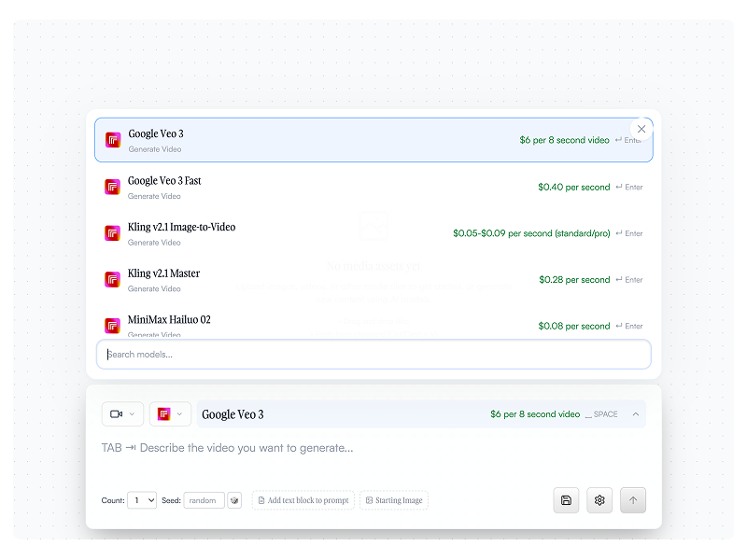Randomize seed with dice icon
The width and height of the screenshot is (747, 560).
(x=234, y=500)
